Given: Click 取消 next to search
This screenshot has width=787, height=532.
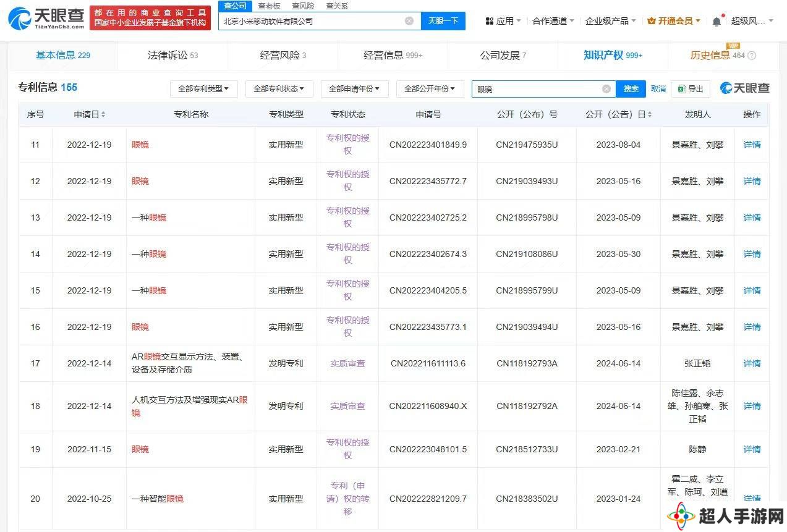Looking at the screenshot, I should [x=658, y=89].
